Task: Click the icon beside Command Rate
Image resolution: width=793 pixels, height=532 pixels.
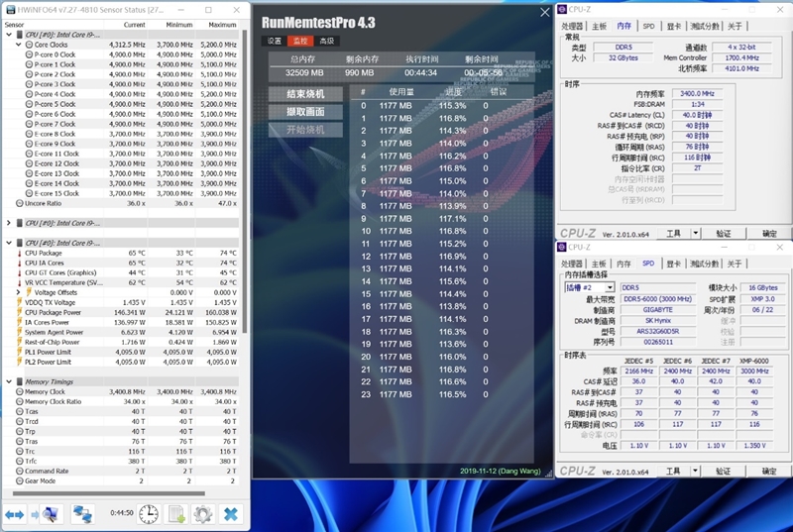Action: click(19, 471)
